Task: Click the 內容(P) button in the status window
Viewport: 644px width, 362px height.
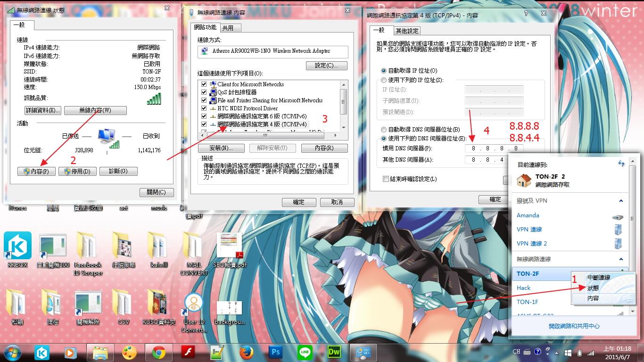Action: (36, 171)
